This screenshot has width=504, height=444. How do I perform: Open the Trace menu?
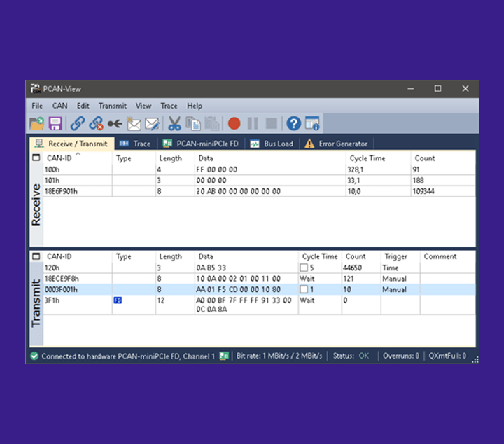169,106
